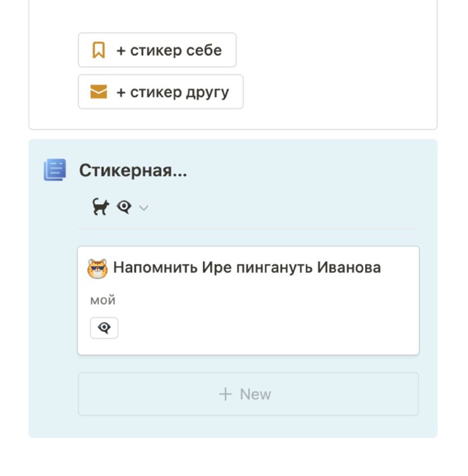468x476 pixels.
Task: Switch to the eye speech-bubble view
Action: pyautogui.click(x=124, y=207)
